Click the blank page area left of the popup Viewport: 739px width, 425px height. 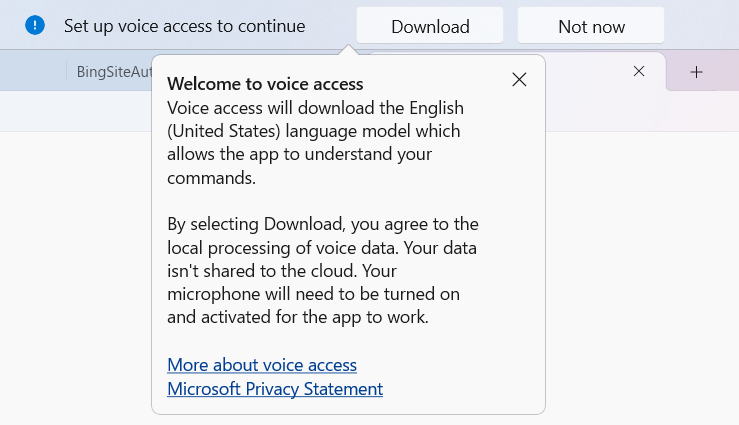point(75,278)
